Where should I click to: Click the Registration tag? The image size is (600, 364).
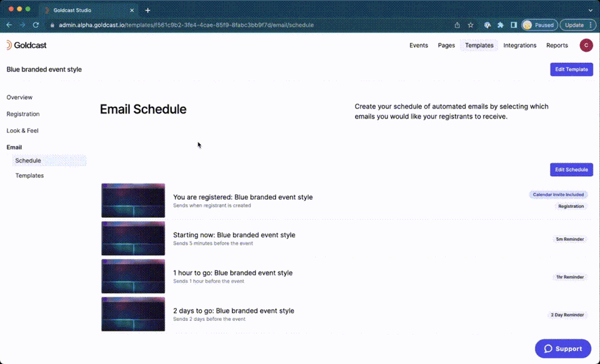pos(571,206)
